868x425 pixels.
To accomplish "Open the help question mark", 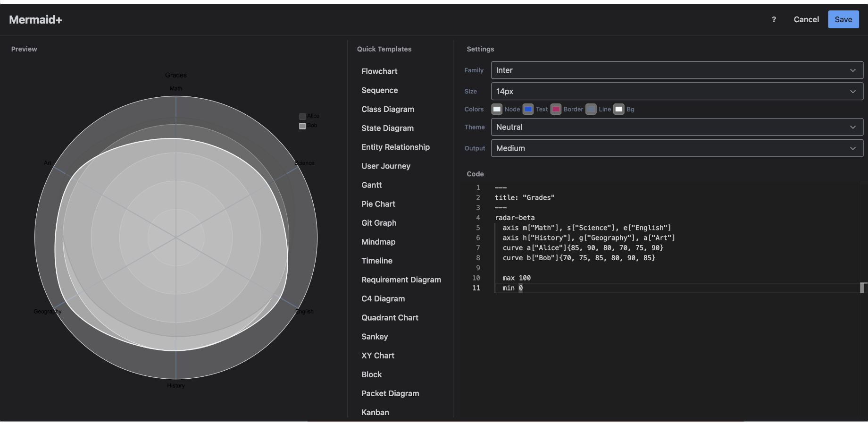I will click(773, 19).
